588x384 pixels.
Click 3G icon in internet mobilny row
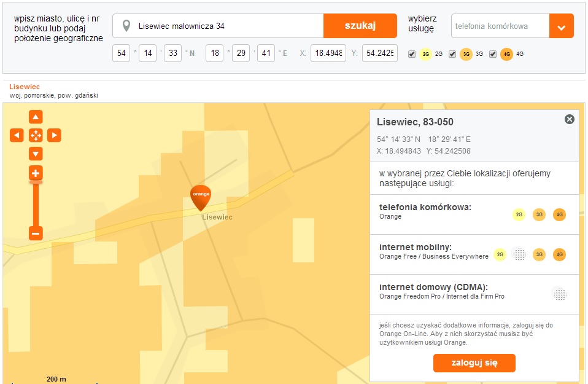pos(540,254)
